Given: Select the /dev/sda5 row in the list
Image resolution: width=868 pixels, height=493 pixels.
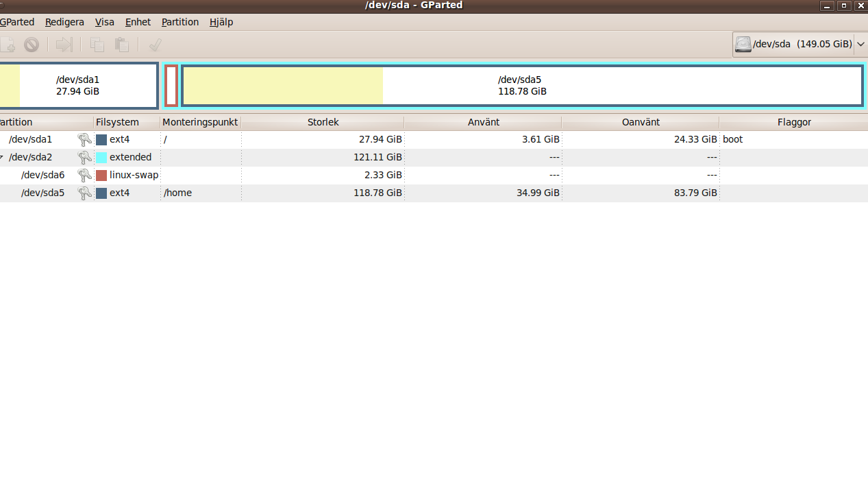Looking at the screenshot, I should coord(434,193).
